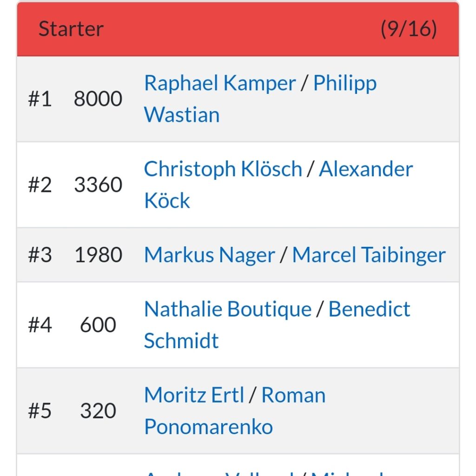Select the #2 seed rank cell
Screen dimensions: 476x476
pyautogui.click(x=40, y=185)
